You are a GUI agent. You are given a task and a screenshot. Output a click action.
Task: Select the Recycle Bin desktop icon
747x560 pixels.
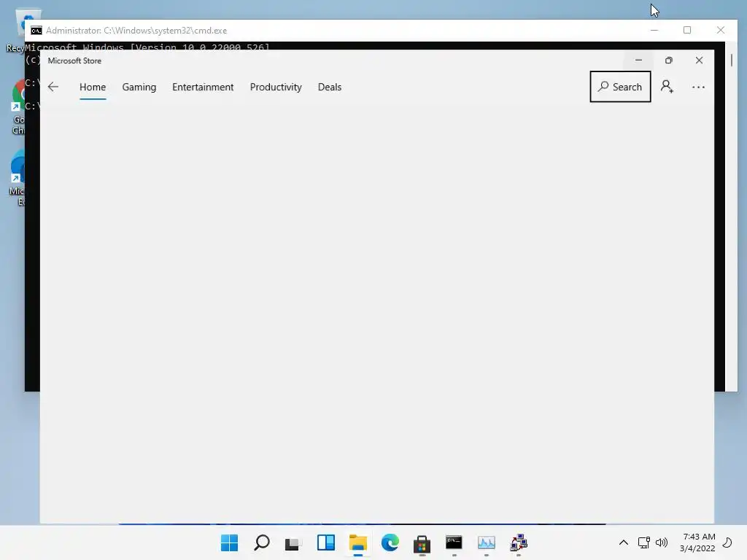click(x=16, y=31)
